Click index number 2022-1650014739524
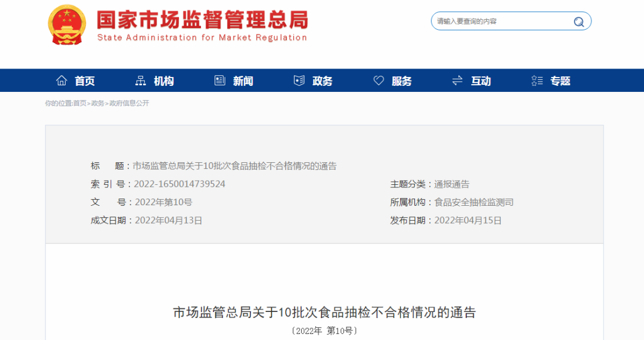Viewport: 644px width, 340px height. [179, 184]
